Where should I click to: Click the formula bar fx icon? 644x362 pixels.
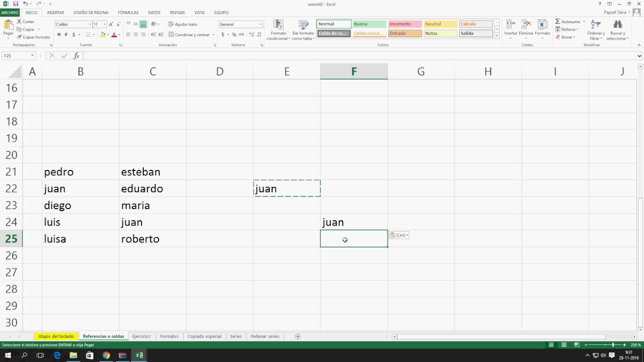coord(76,56)
